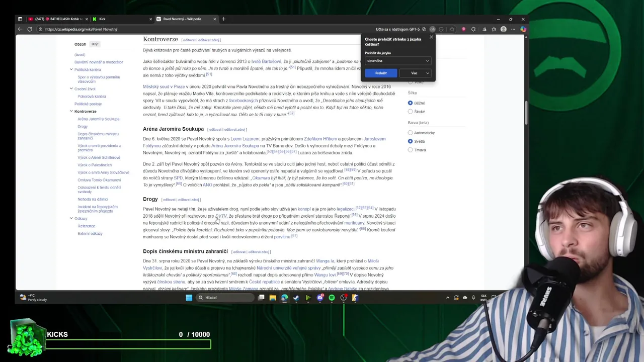This screenshot has height=362, width=644.
Task: Open File Explorer from the taskbar
Action: click(273, 298)
